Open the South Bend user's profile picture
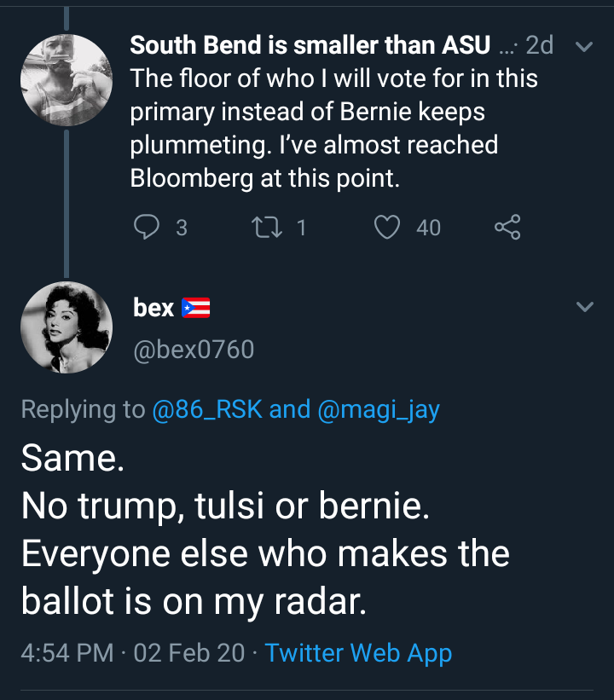The height and width of the screenshot is (700, 614). click(66, 80)
